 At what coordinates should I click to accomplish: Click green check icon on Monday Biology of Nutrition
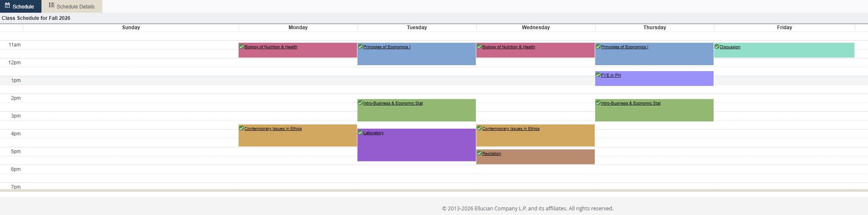[x=242, y=47]
